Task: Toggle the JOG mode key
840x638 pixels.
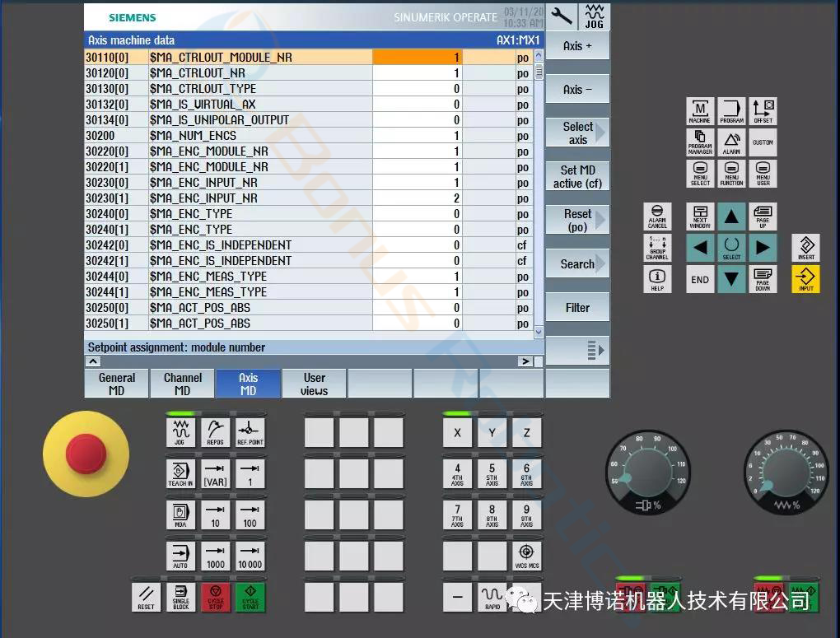Action: coord(180,432)
